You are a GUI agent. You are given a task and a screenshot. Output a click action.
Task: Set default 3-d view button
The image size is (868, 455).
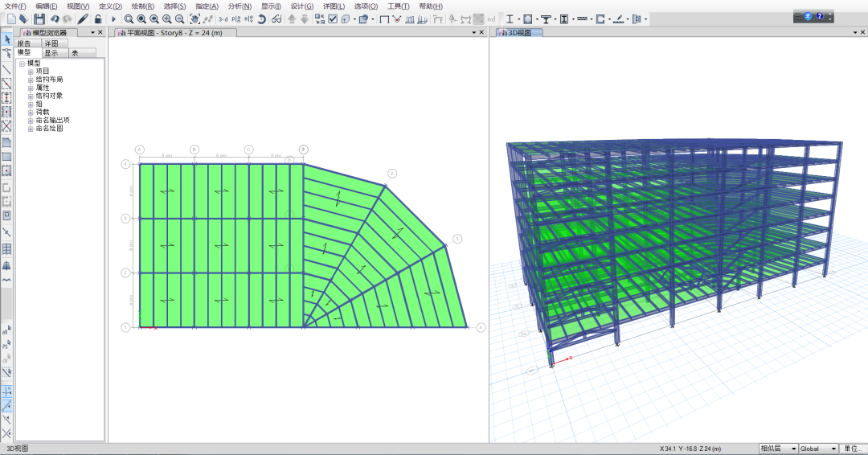coord(223,18)
